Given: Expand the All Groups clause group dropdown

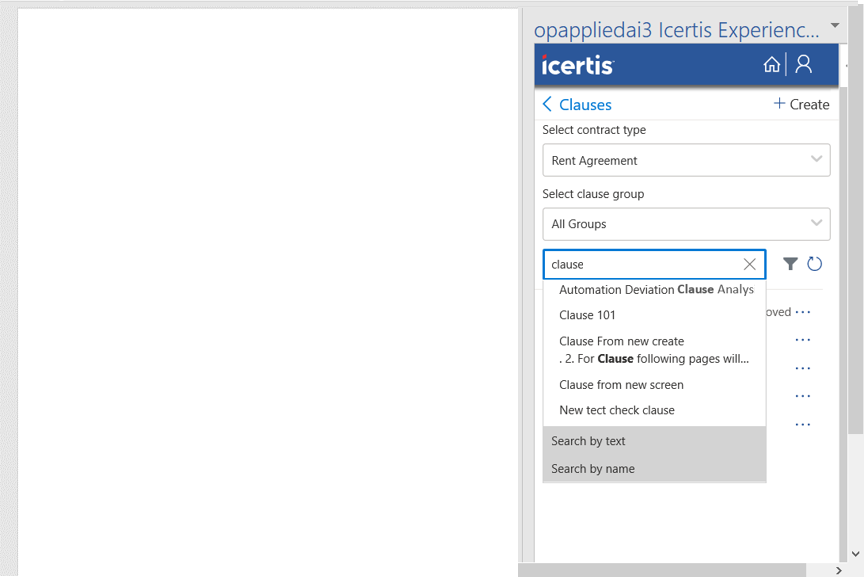Looking at the screenshot, I should click(816, 224).
